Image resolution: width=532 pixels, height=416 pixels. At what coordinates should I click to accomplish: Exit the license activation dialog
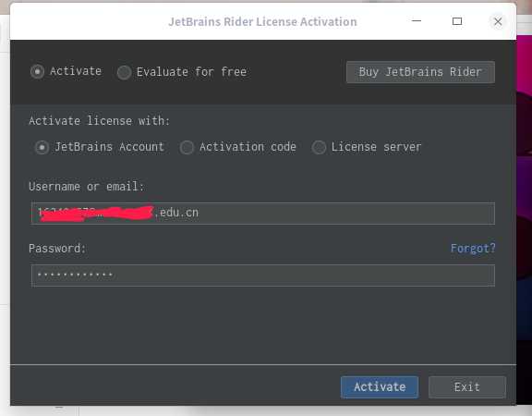[466, 386]
